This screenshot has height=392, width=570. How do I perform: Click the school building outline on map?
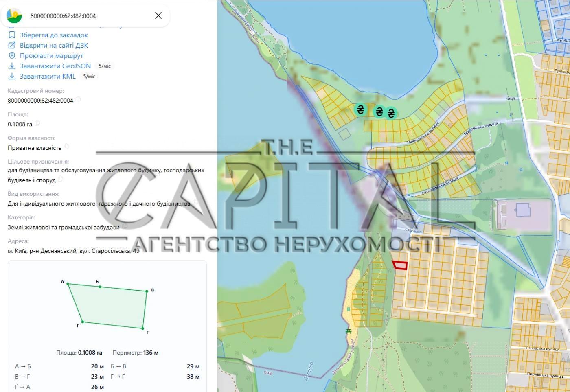click(x=522, y=210)
